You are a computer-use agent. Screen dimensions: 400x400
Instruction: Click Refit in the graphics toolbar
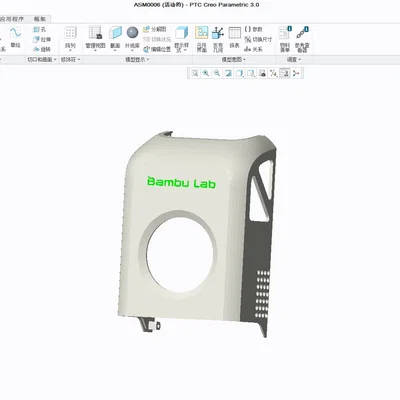pyautogui.click(x=195, y=73)
